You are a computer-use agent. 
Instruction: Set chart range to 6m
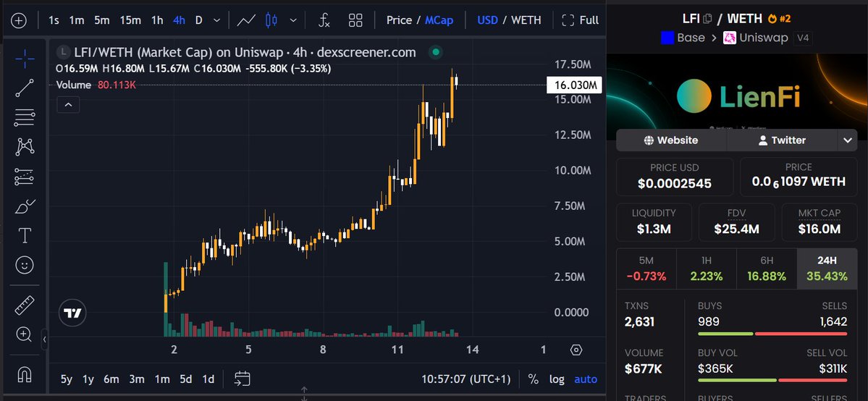pos(111,379)
